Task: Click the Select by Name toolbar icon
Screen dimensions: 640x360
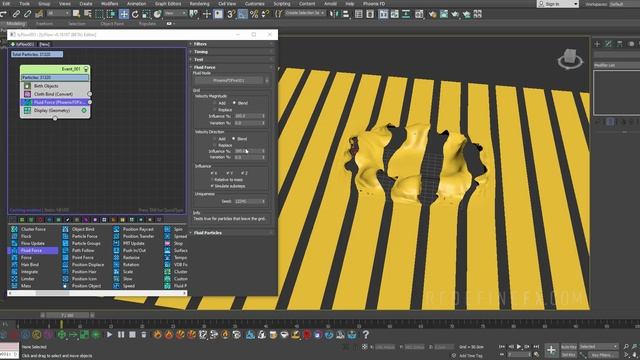Action: pyautogui.click(x=87, y=14)
